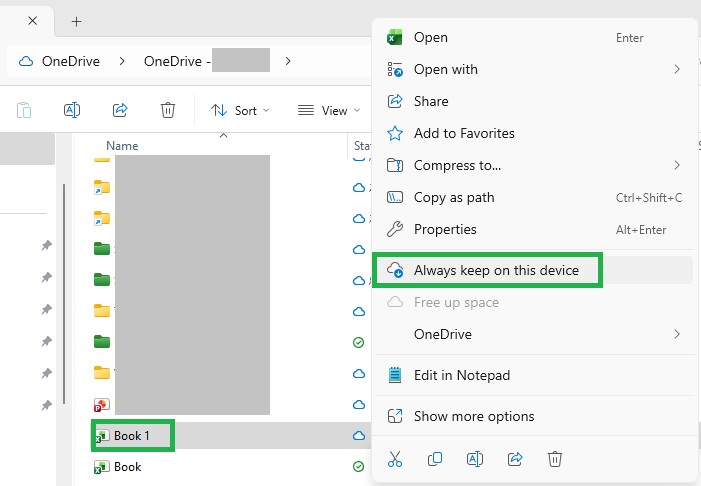Click the Cut scissors icon in the context menu
The width and height of the screenshot is (701, 486).
(395, 459)
